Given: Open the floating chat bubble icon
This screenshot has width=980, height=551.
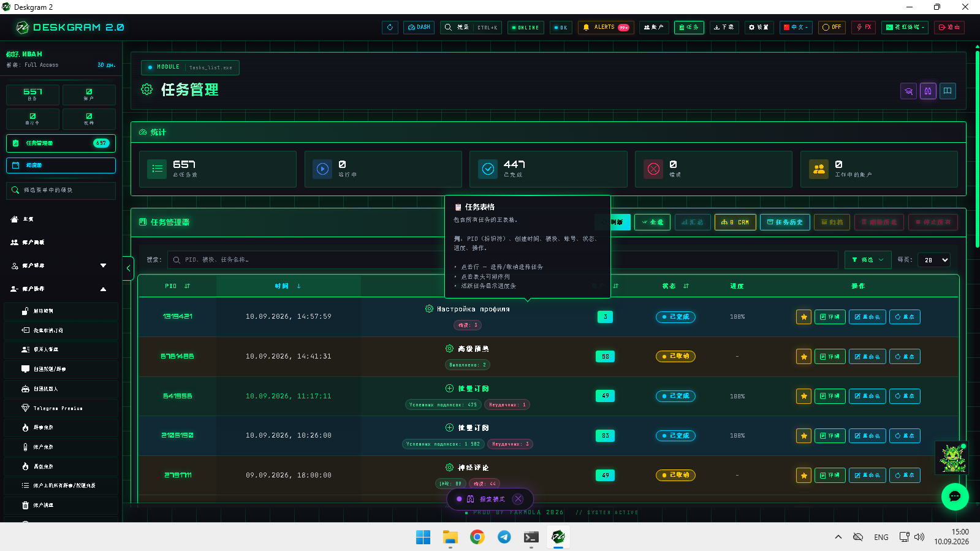Looking at the screenshot, I should (x=955, y=496).
